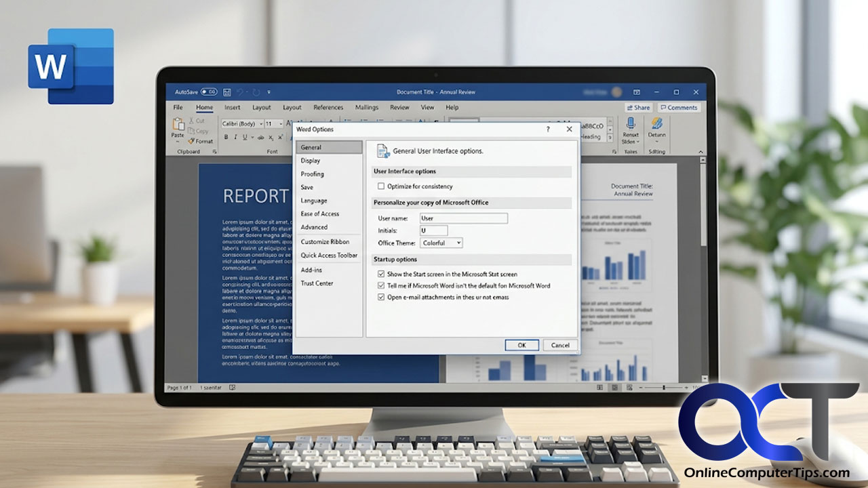Uncheck Tell me if Word isn't default
This screenshot has width=868, height=488.
tap(381, 285)
